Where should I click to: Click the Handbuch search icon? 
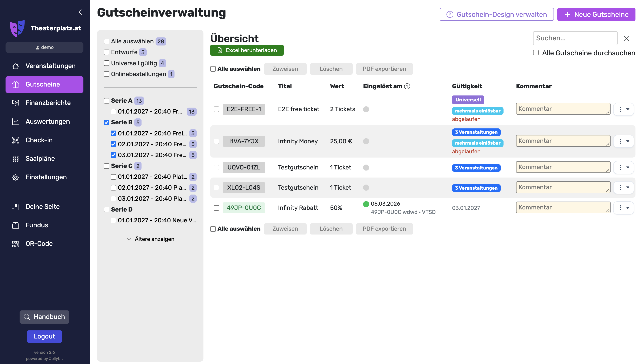point(27,317)
